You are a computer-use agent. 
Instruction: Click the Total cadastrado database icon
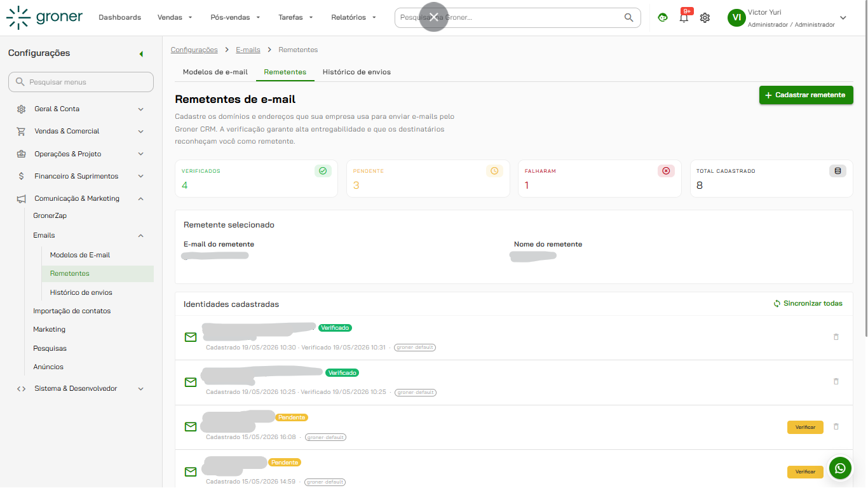click(837, 171)
